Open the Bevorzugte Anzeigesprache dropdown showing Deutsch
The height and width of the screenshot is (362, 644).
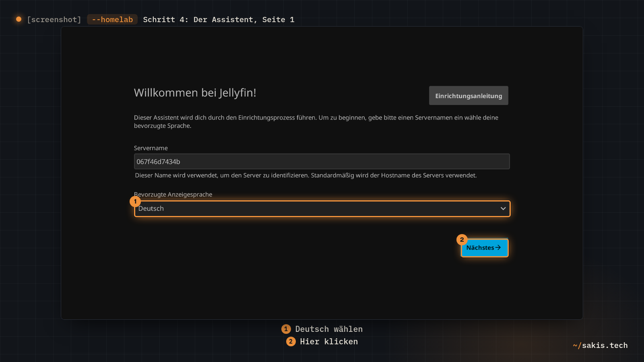click(322, 209)
